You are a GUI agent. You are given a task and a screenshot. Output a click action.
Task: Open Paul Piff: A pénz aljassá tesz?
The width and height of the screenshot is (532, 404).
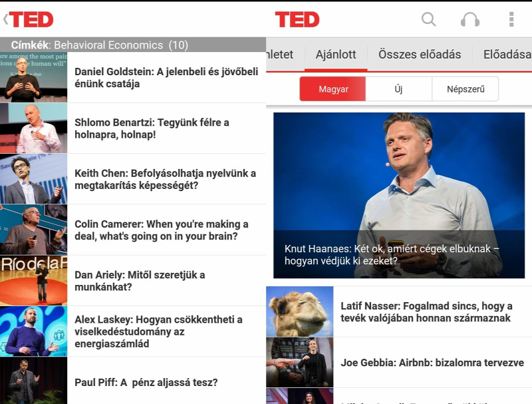click(x=146, y=382)
